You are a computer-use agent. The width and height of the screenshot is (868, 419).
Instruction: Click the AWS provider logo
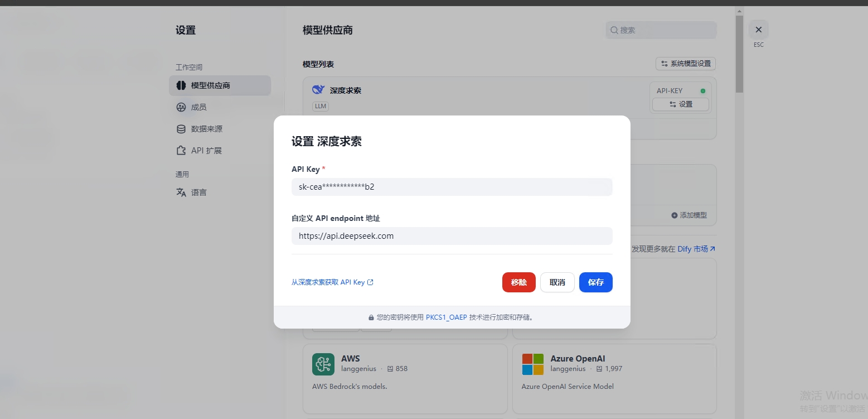[323, 364]
